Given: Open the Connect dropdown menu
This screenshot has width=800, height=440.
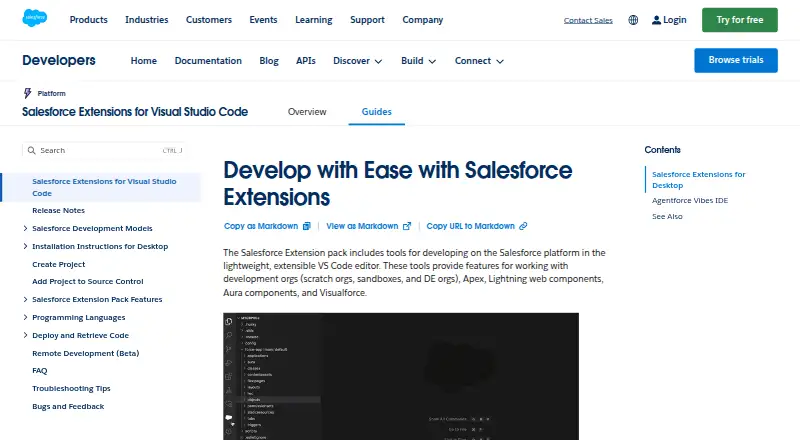Looking at the screenshot, I should pos(479,61).
